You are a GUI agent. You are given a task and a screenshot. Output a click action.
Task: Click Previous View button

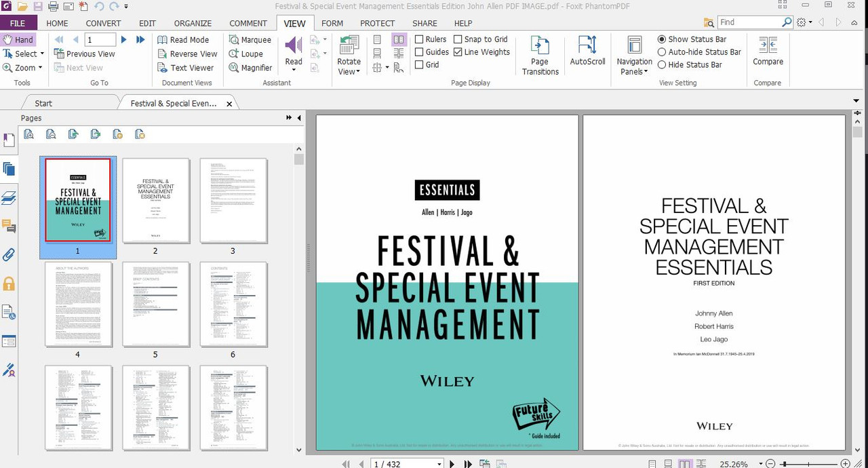85,54
